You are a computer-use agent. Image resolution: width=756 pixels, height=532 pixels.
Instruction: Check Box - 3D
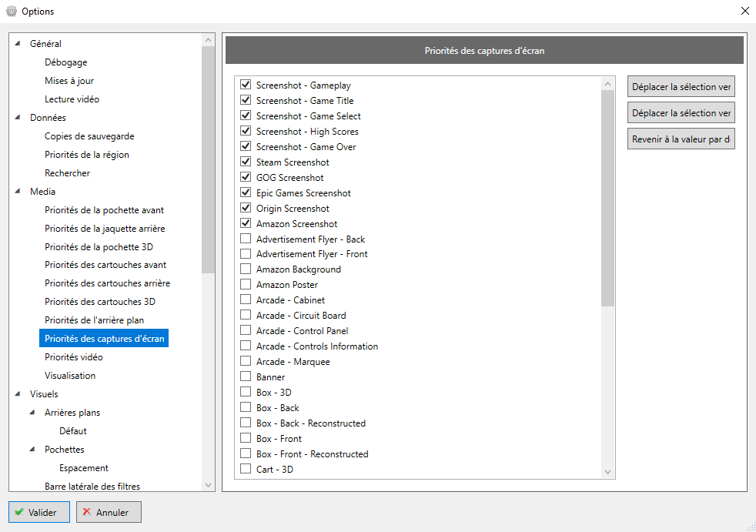tap(246, 392)
